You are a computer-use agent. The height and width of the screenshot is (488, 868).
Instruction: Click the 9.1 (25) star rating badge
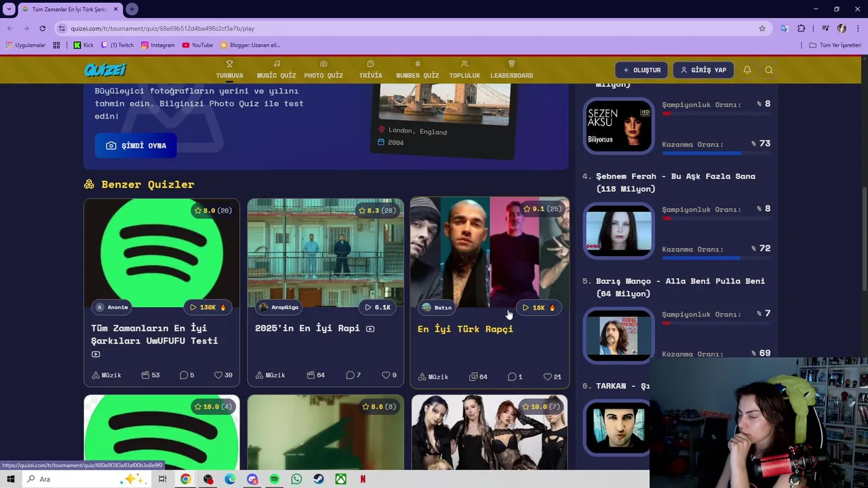click(x=542, y=209)
